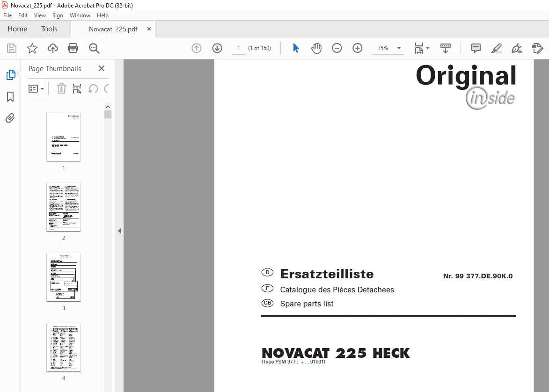
Task: Toggle the Bookmarks panel icon
Action: point(10,97)
